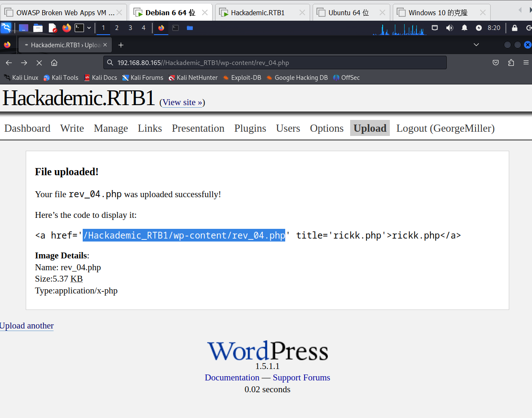Screen dimensions: 532x418
Task: Close the Ubuntu 64 VM tab
Action: point(382,13)
